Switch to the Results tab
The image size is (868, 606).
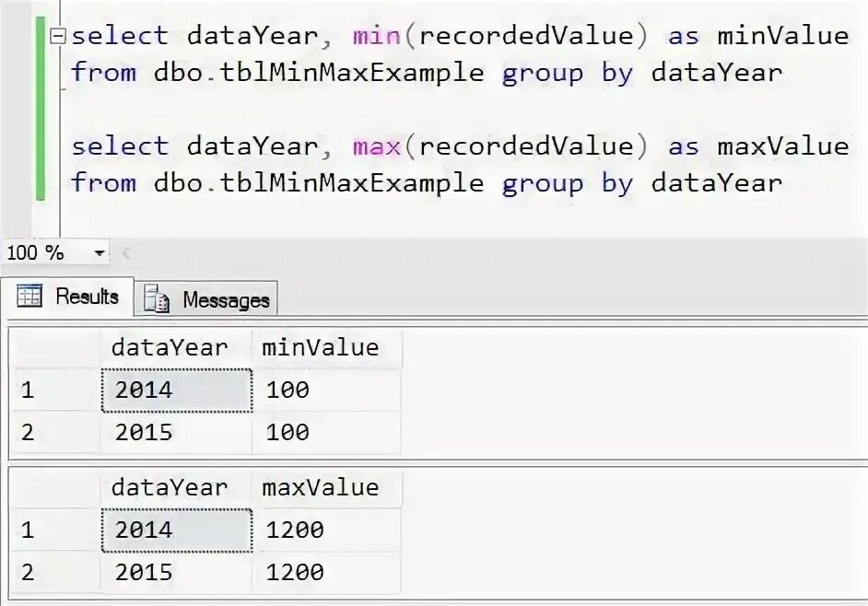pyautogui.click(x=70, y=297)
